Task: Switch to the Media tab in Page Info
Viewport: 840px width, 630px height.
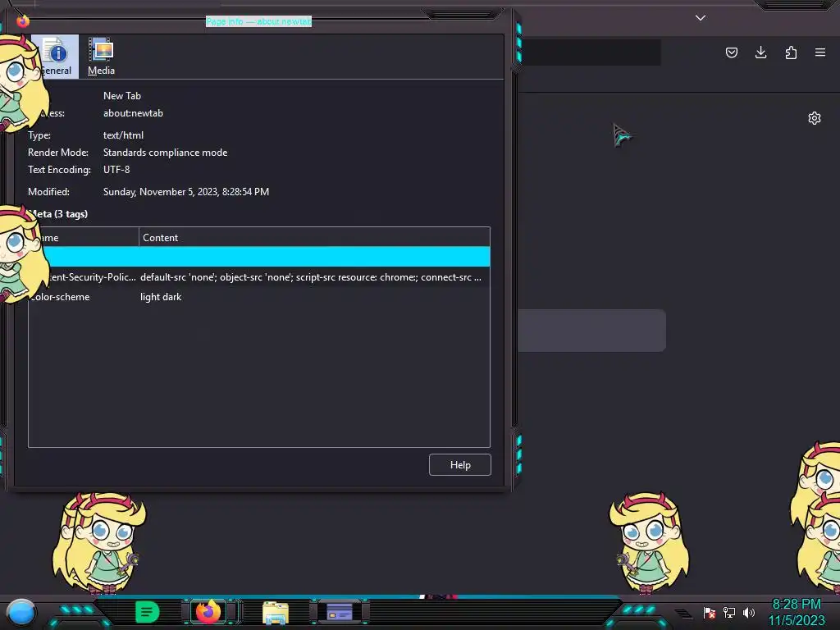Action: tap(101, 57)
